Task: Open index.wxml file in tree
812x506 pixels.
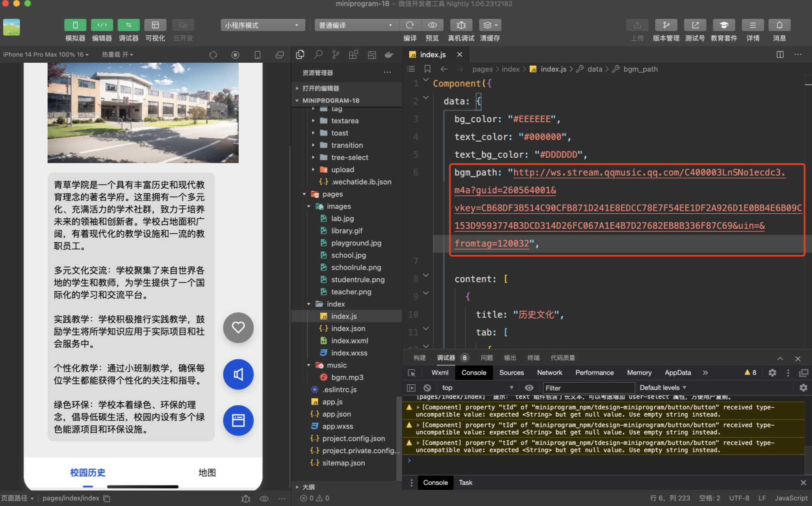Action: (350, 341)
